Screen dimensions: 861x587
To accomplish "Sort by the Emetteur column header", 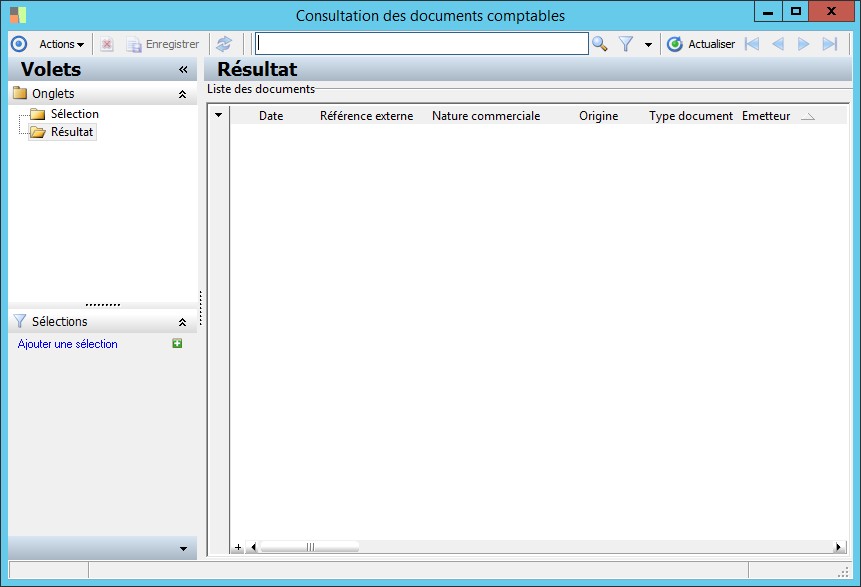I will coord(766,116).
